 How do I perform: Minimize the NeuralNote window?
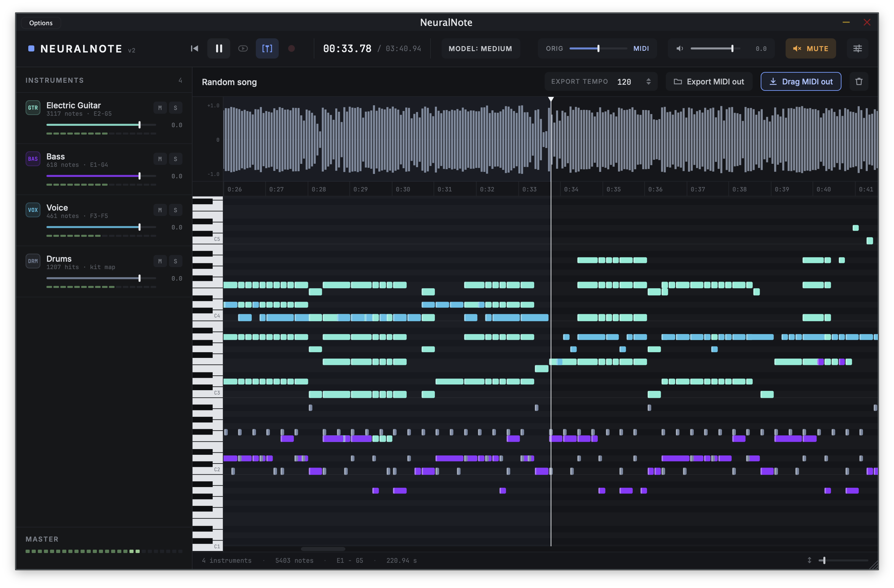point(846,23)
